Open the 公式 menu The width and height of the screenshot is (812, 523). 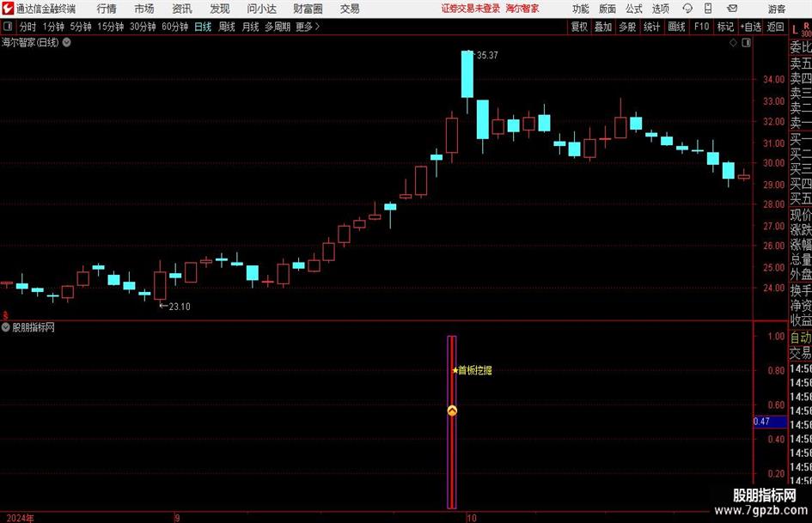(x=634, y=9)
